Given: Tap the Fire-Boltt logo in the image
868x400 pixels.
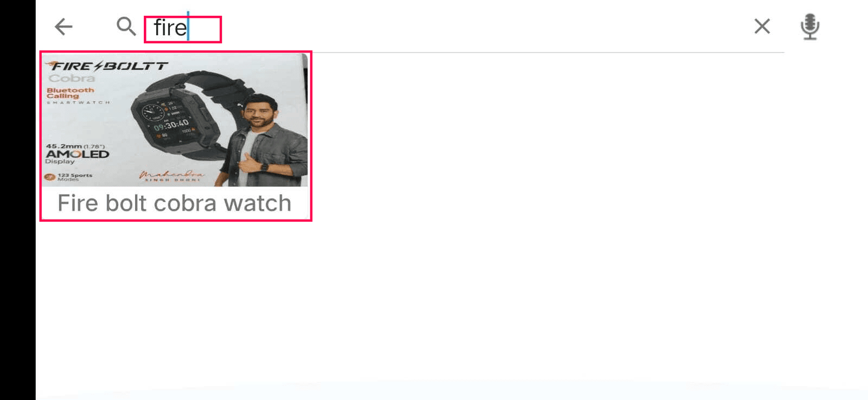Looking at the screenshot, I should click(x=108, y=66).
